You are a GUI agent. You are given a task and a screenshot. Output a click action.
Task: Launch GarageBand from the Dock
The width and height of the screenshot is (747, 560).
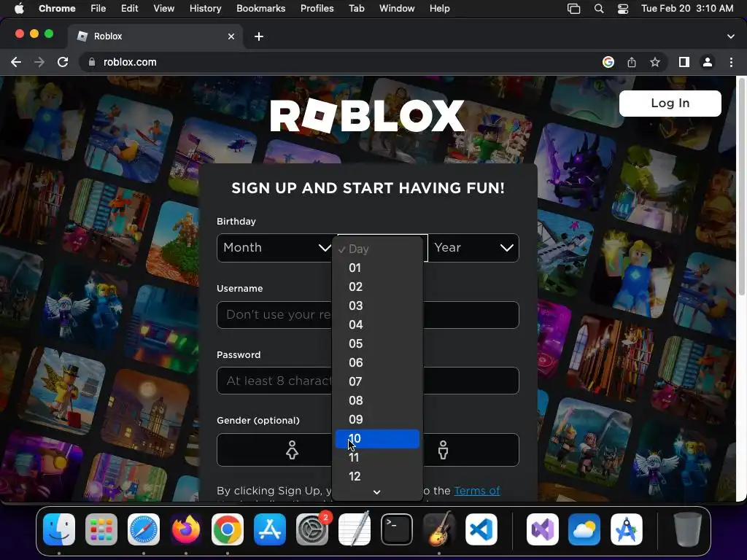pos(438,529)
